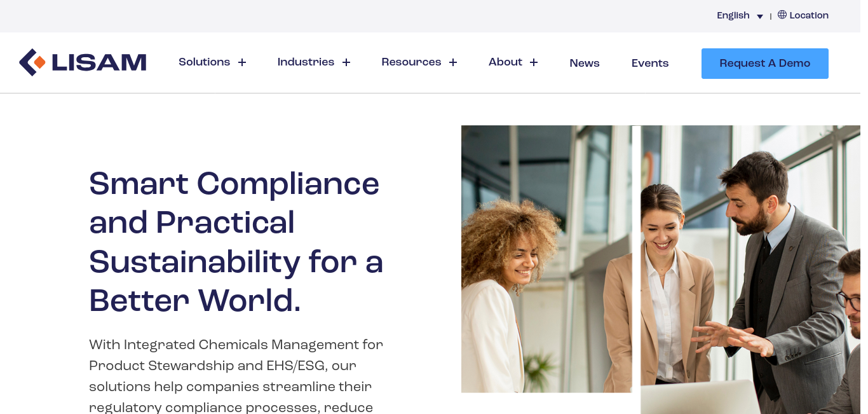Select the English language option
This screenshot has width=868, height=414.
[x=733, y=15]
